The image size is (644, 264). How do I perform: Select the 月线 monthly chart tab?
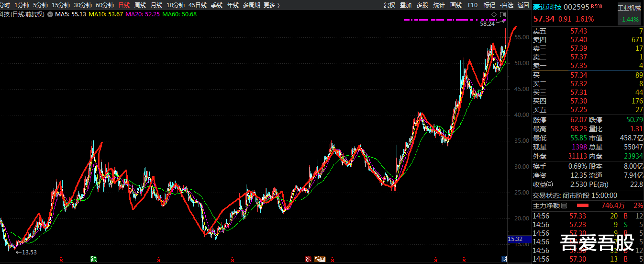[156, 5]
